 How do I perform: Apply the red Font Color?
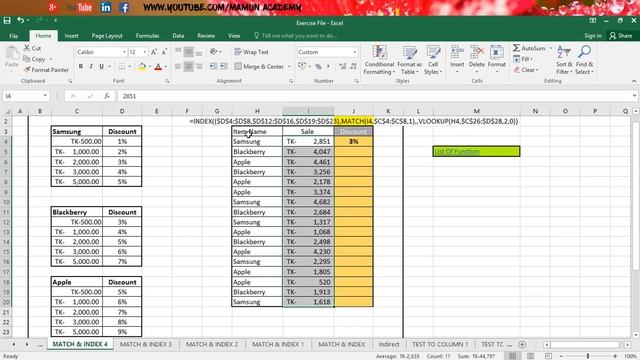point(158,67)
